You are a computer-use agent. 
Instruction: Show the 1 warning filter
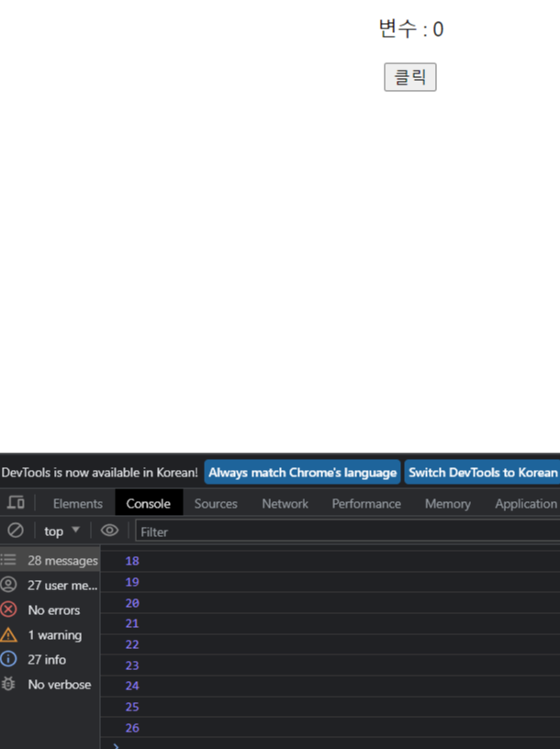[50, 634]
